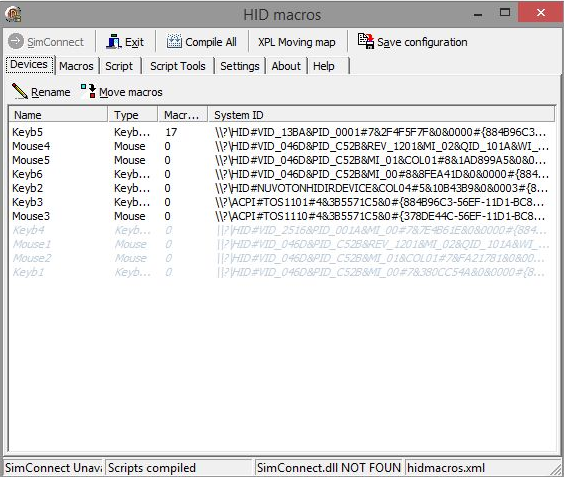Click the SimConnect arrow icon
Screen dimensions: 564x477
coord(16,41)
